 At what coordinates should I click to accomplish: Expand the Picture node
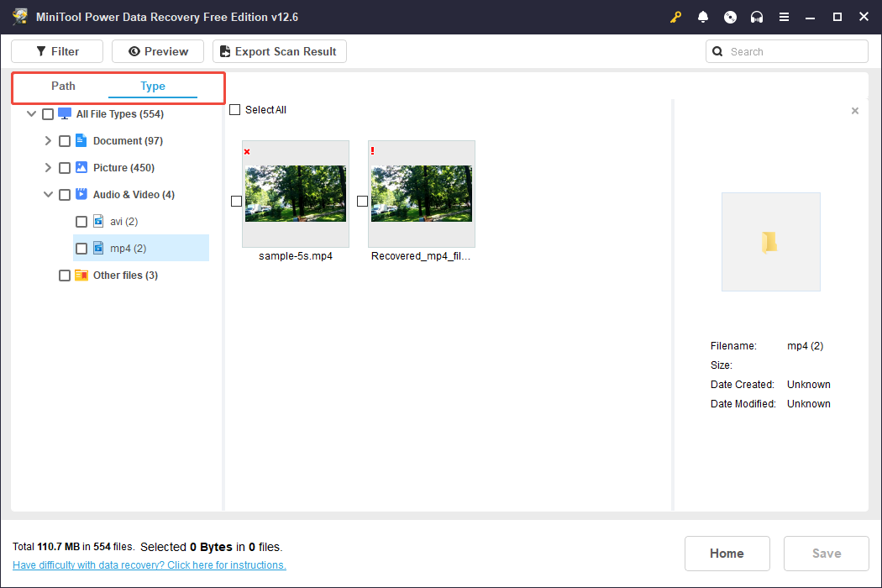(48, 168)
